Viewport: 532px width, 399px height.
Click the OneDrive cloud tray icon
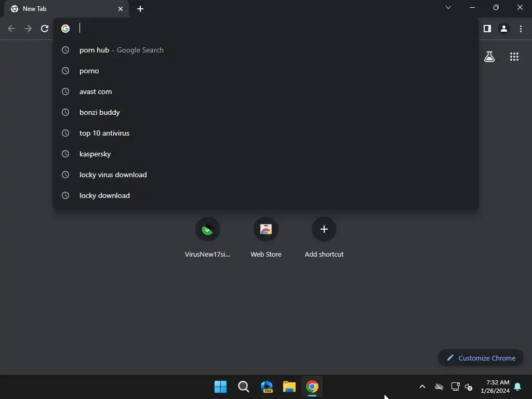click(x=439, y=387)
